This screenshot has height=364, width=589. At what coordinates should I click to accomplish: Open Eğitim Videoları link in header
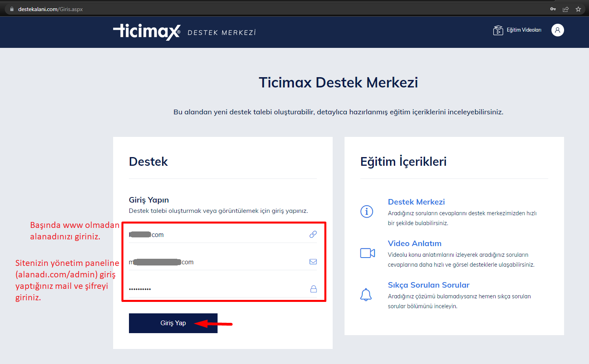[524, 30]
